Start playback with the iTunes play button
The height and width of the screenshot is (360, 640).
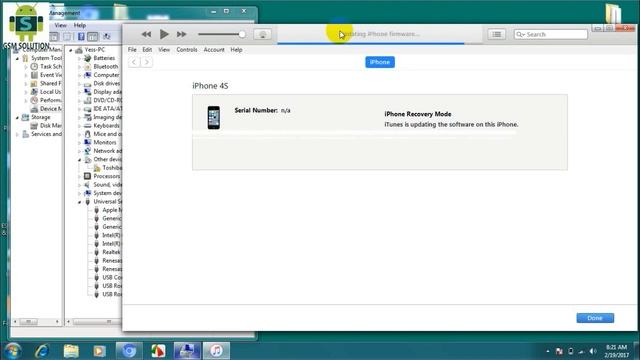[x=164, y=34]
